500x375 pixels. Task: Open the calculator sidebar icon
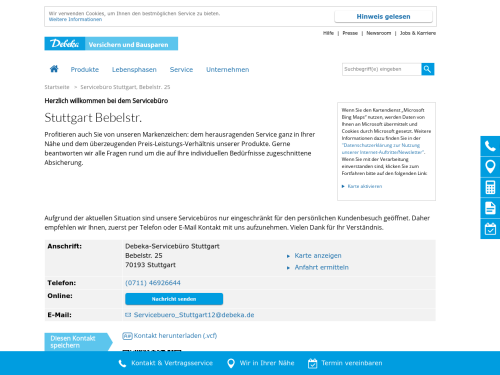point(490,187)
